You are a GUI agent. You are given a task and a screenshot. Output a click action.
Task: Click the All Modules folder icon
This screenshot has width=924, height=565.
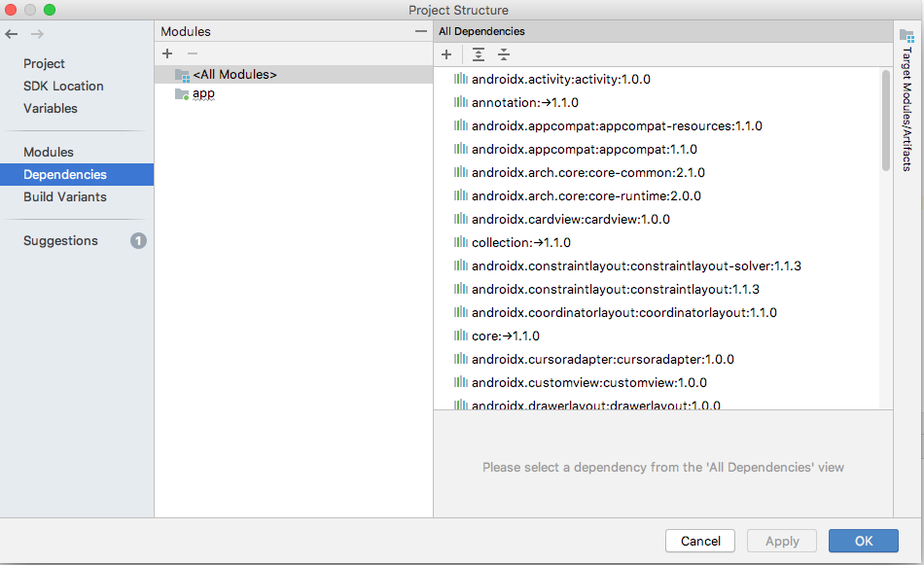point(182,75)
